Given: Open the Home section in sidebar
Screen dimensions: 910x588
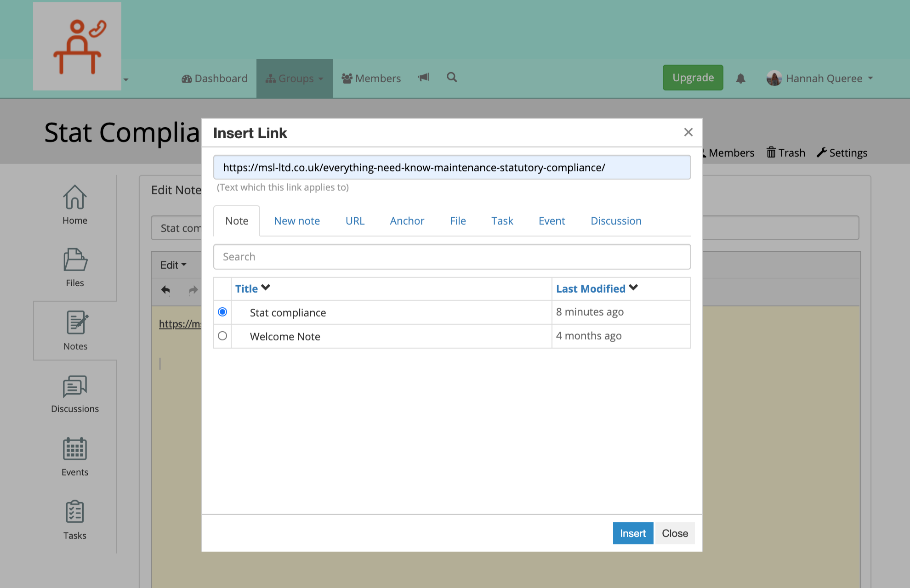Looking at the screenshot, I should tap(75, 205).
